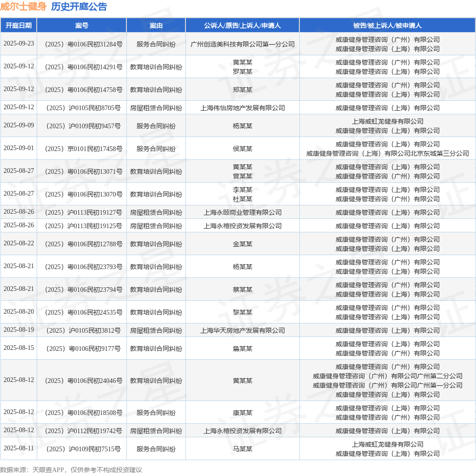Click date cell 2025-08-11
The height and width of the screenshot is (474, 476).
click(19, 448)
